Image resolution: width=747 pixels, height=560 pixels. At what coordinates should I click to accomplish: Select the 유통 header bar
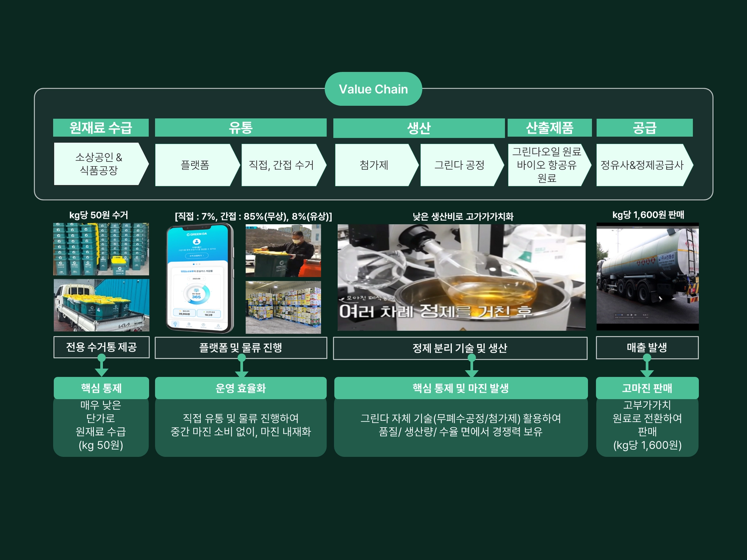point(240,128)
